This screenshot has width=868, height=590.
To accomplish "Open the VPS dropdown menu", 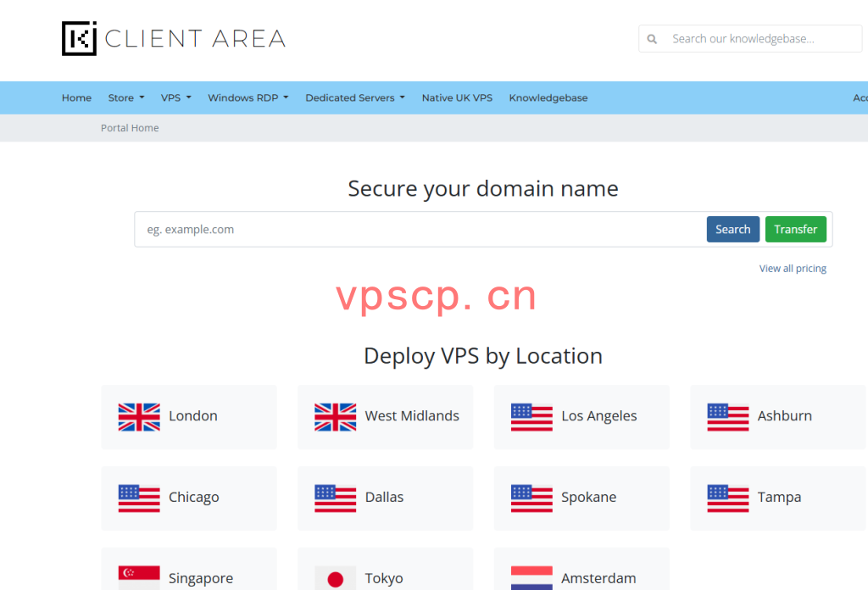I will pyautogui.click(x=176, y=98).
